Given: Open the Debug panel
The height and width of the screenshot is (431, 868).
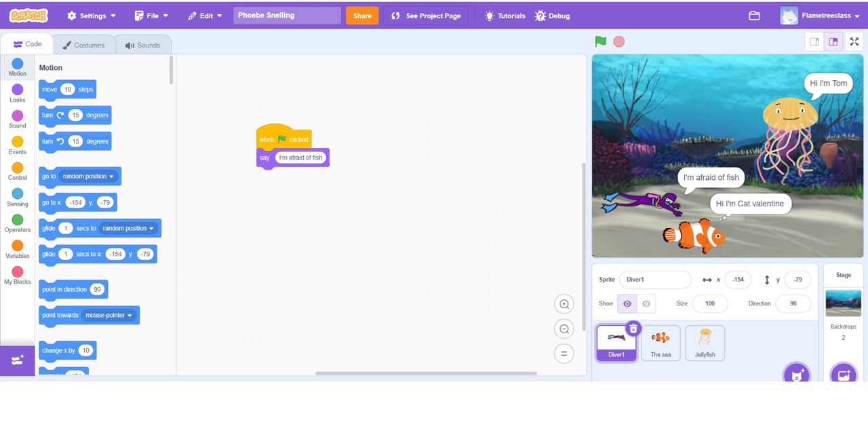Looking at the screenshot, I should tap(552, 16).
